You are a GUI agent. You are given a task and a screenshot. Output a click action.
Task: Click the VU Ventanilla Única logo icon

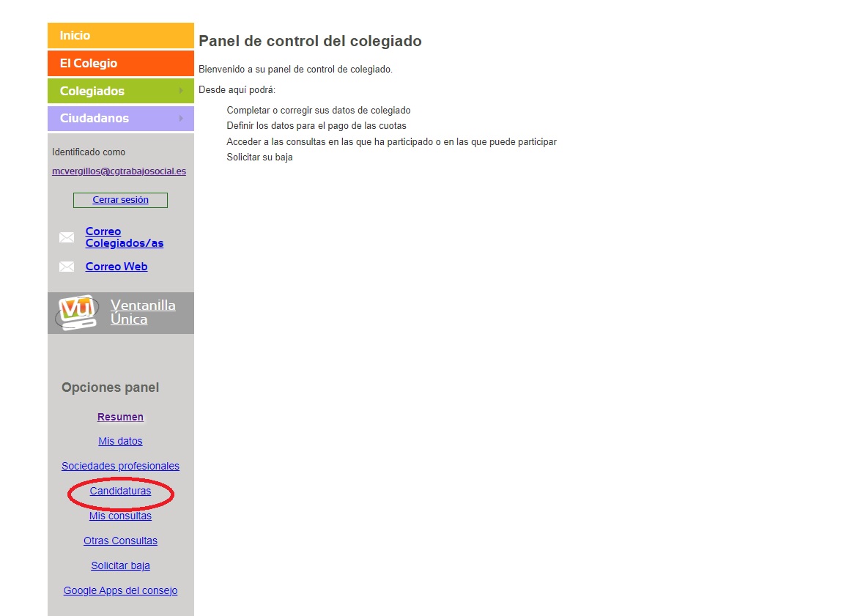point(78,313)
